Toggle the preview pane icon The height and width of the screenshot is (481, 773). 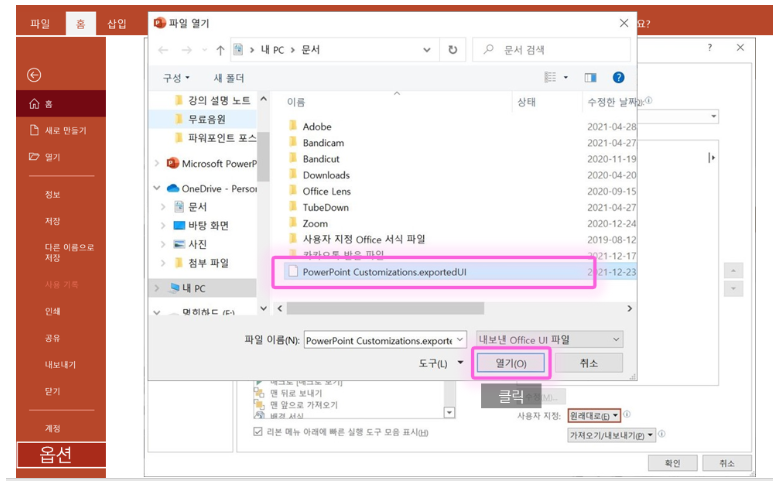click(590, 77)
